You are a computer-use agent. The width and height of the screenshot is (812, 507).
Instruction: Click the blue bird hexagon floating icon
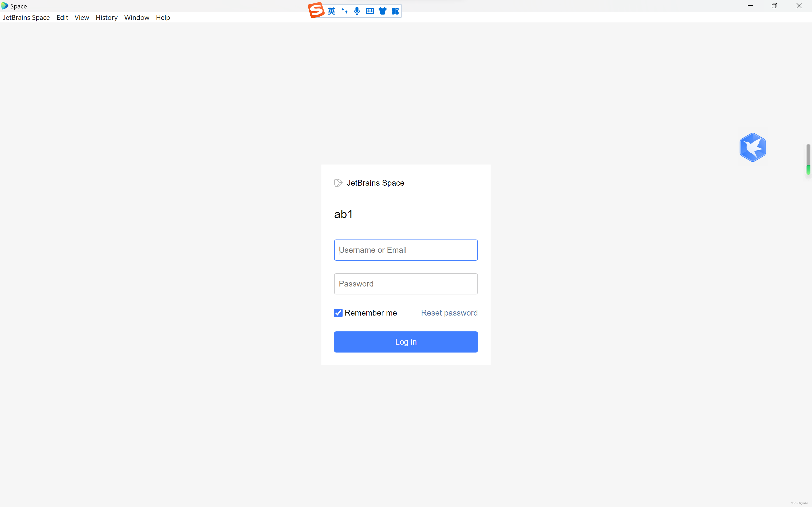coord(753,148)
